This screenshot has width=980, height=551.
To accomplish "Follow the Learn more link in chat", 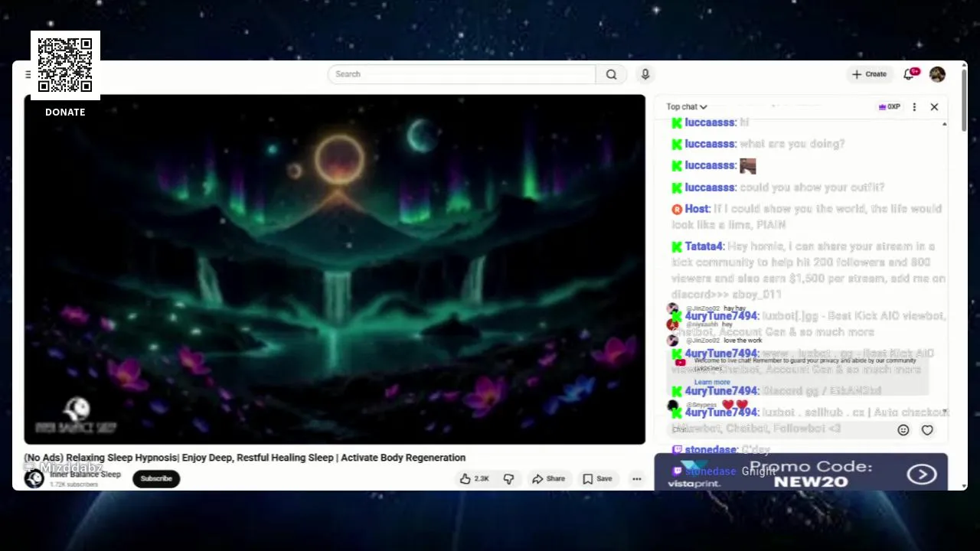I will point(712,382).
